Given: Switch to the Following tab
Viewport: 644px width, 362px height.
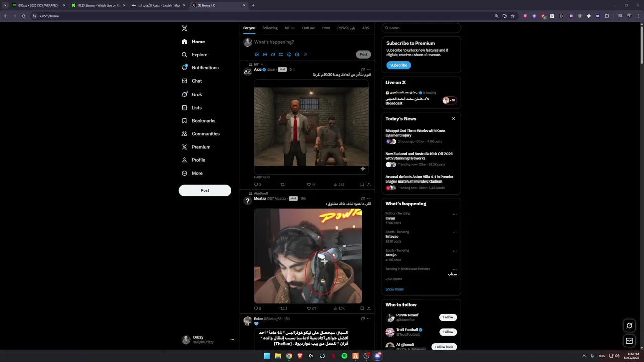Looking at the screenshot, I should 270,28.
